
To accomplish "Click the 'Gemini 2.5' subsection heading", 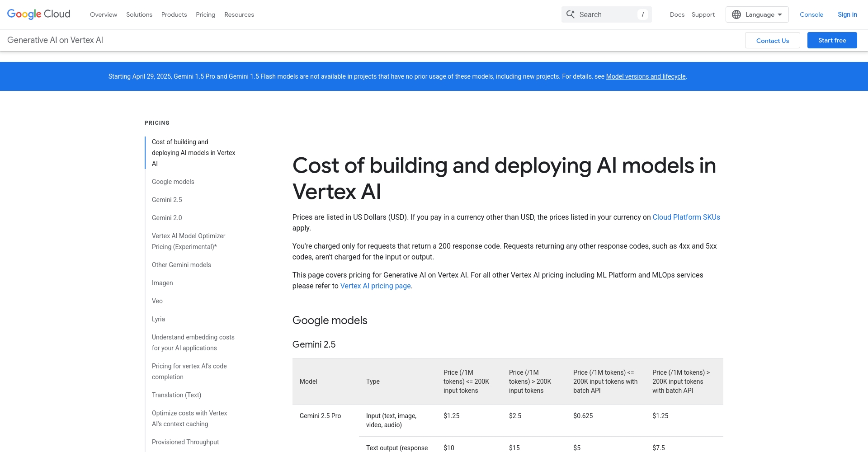I will coord(314,344).
